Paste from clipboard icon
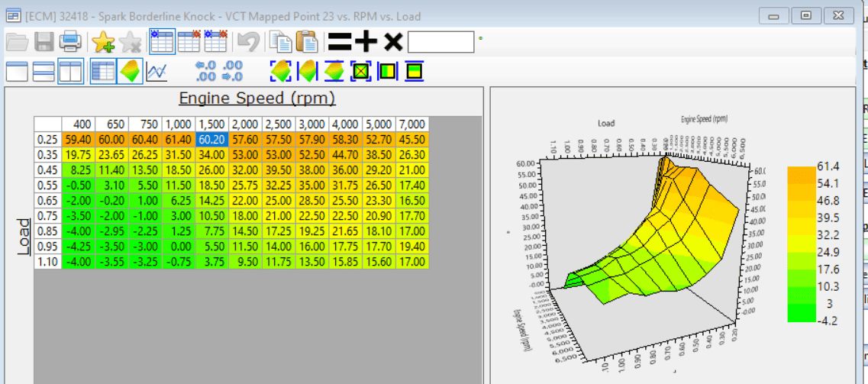The image size is (868, 384). click(x=307, y=42)
